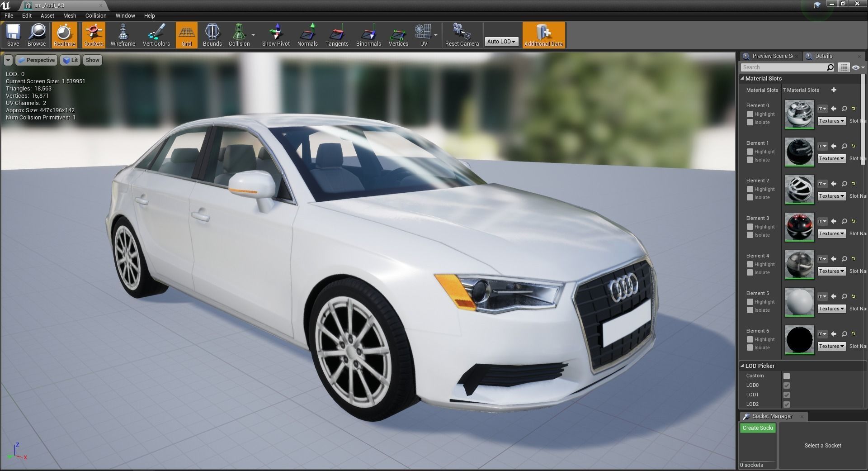Viewport: 868px width, 471px height.
Task: Uncheck LOD0 in LOD Picker
Action: (787, 385)
